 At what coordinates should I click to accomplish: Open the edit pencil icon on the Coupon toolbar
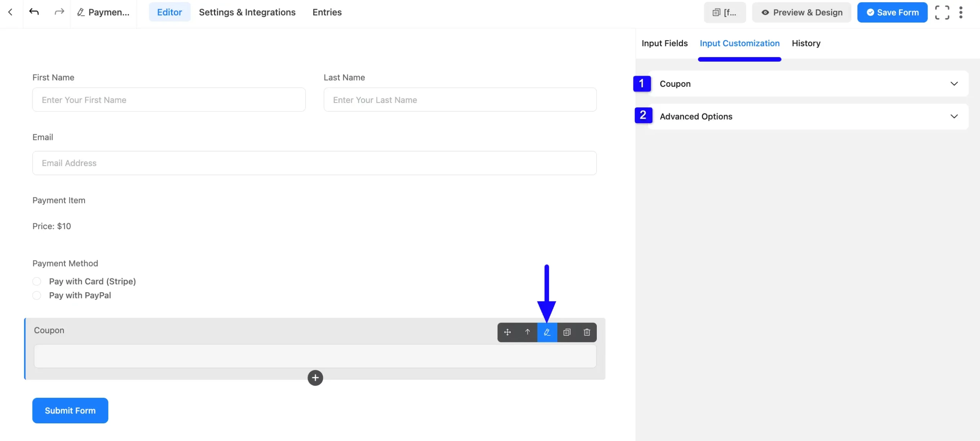547,332
